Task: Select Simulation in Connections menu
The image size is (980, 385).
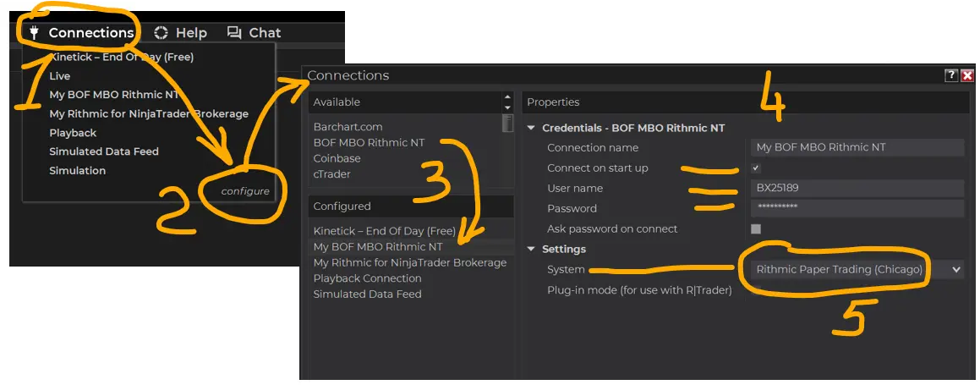Action: pos(78,171)
